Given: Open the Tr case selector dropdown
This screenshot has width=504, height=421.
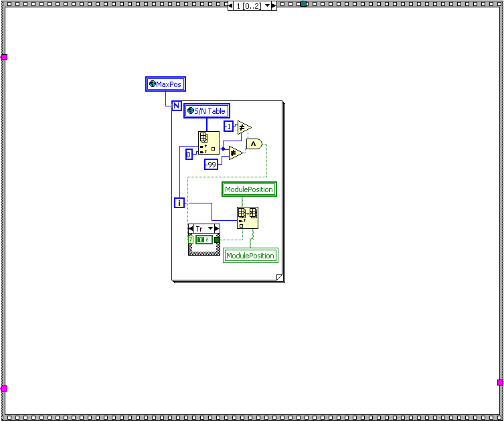Looking at the screenshot, I should (x=211, y=229).
